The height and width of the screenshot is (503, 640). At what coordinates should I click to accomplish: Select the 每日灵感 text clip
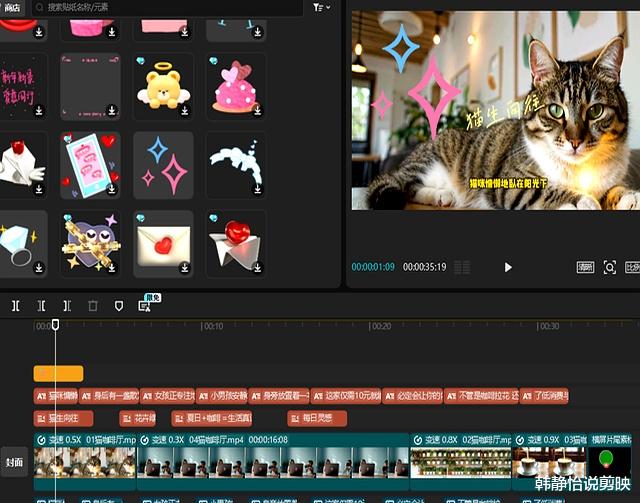pyautogui.click(x=317, y=418)
